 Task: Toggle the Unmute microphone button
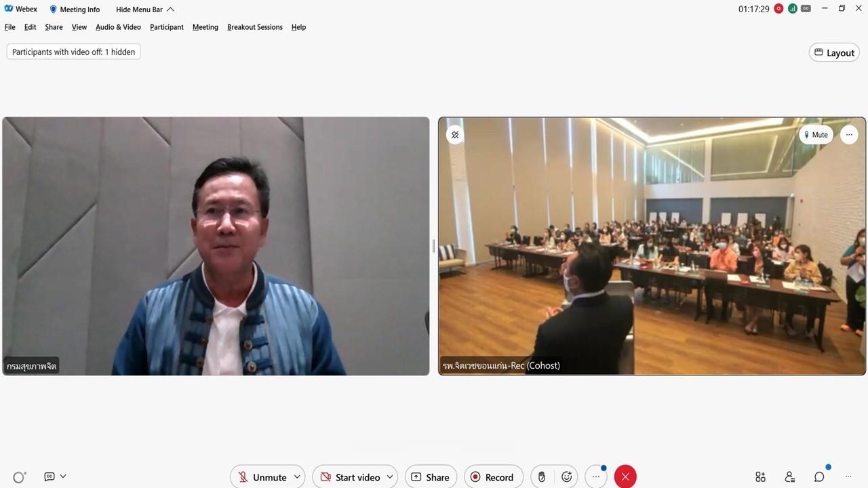pos(262,477)
